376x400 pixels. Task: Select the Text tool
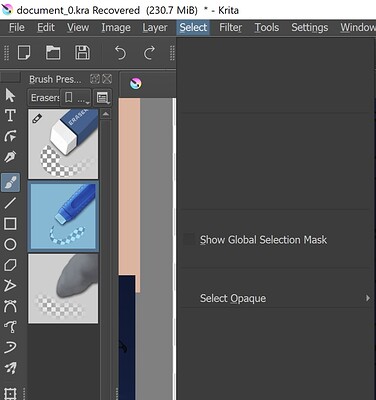pyautogui.click(x=10, y=116)
